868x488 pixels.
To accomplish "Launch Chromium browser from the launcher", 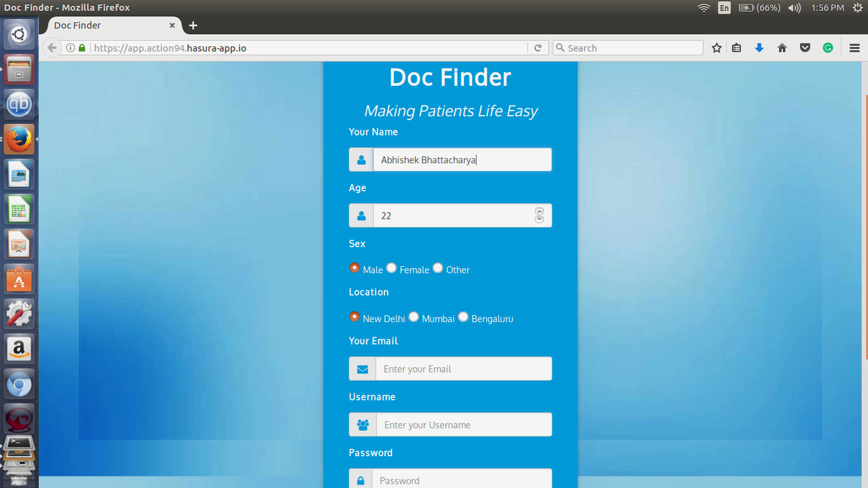I will coord(19,383).
